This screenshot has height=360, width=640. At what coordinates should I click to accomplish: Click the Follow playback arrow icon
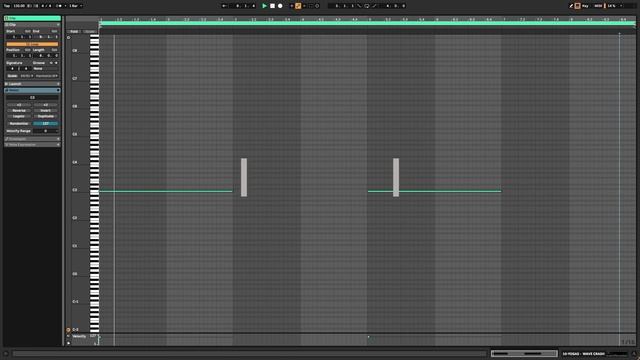tap(224, 6)
